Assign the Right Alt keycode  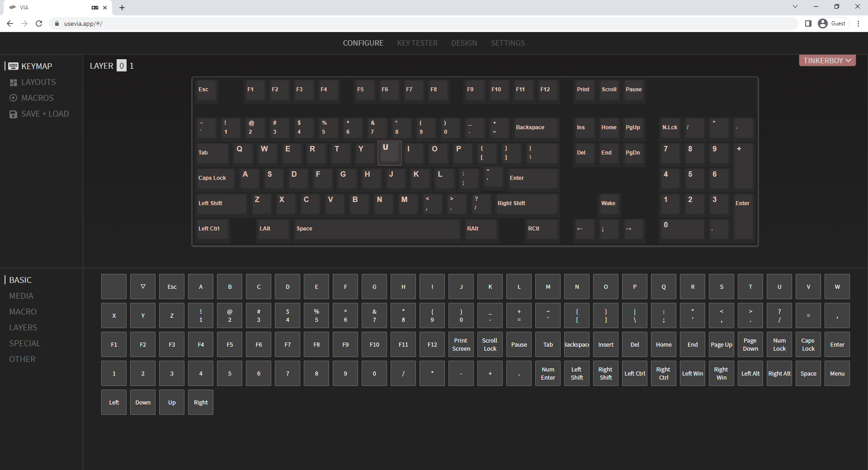pyautogui.click(x=779, y=373)
